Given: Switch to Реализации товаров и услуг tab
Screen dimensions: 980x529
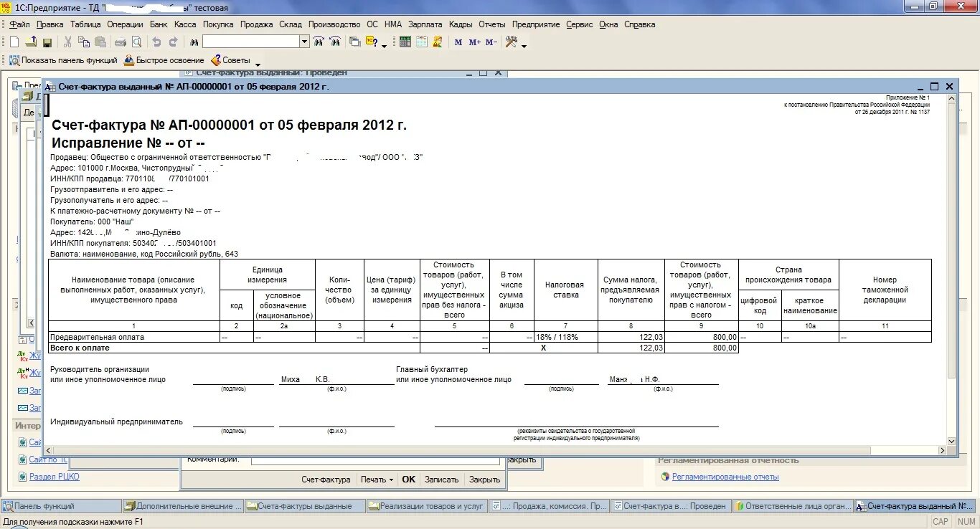Looking at the screenshot, I should coord(427,506).
